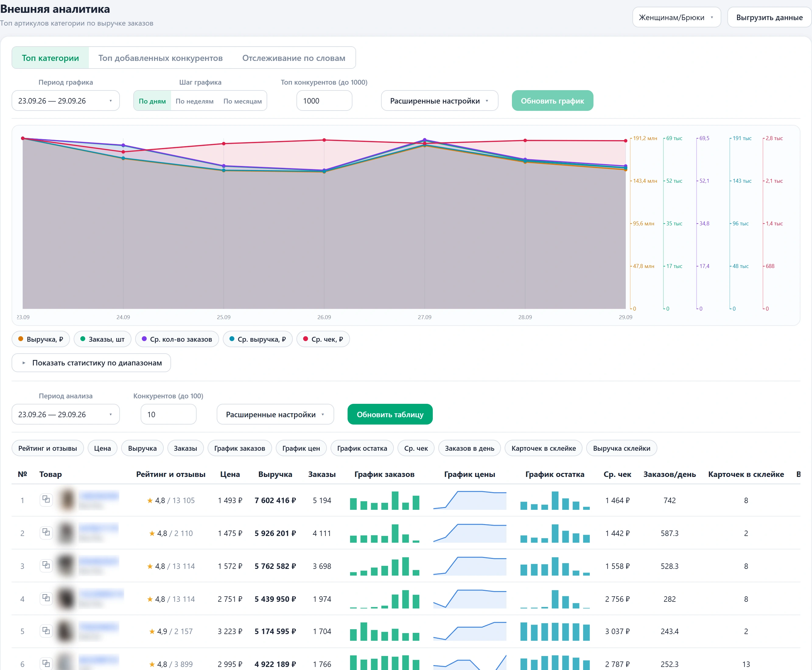Click the copy icon in row 6
812x670 pixels.
[46, 663]
